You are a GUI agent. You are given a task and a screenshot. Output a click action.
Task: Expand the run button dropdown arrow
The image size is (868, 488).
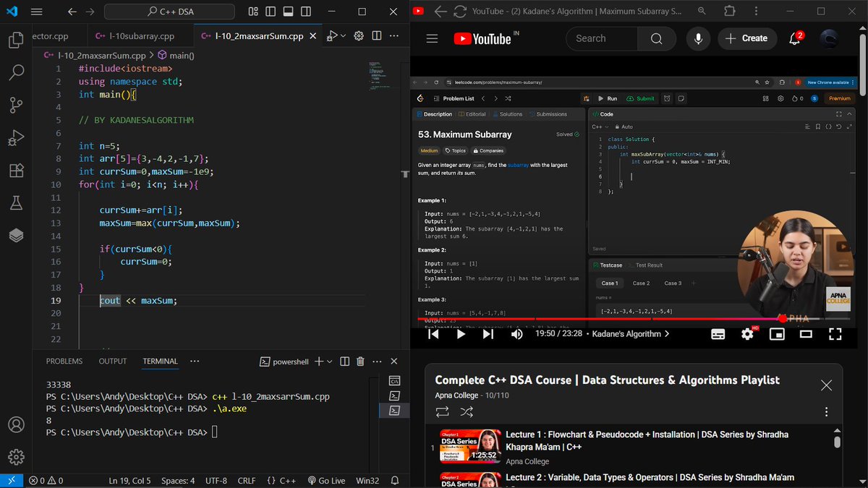point(343,36)
